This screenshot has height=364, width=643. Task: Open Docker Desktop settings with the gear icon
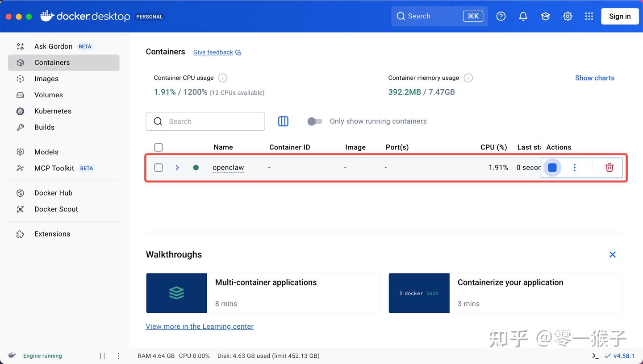[x=568, y=16]
